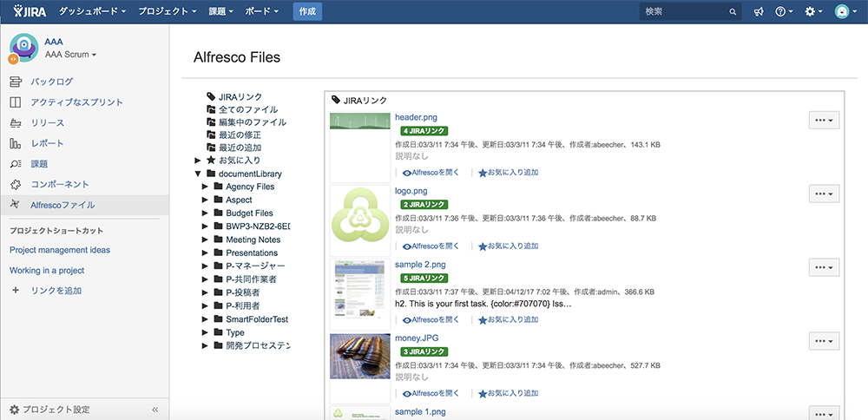Open the money.JPG file link
Viewport: 868px width, 420px height.
click(417, 338)
